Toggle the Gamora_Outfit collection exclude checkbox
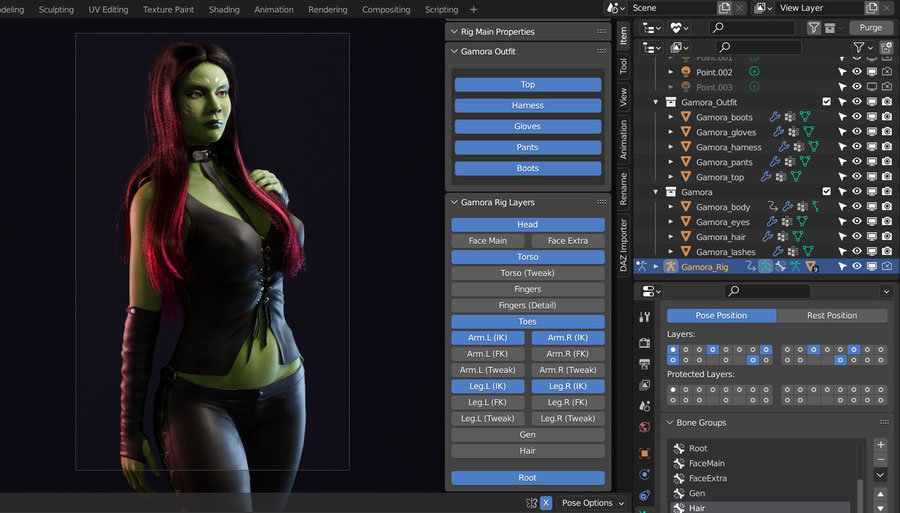Viewport: 900px width, 513px height. [827, 102]
